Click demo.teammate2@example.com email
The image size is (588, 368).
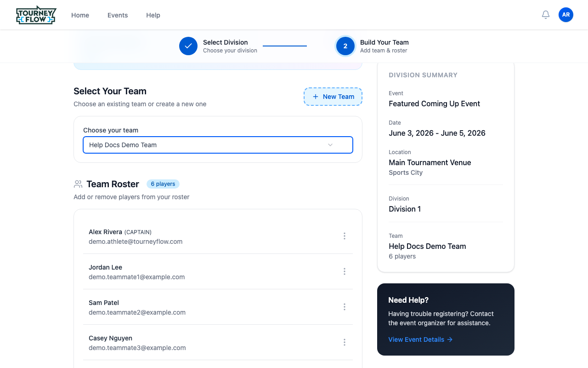point(137,312)
